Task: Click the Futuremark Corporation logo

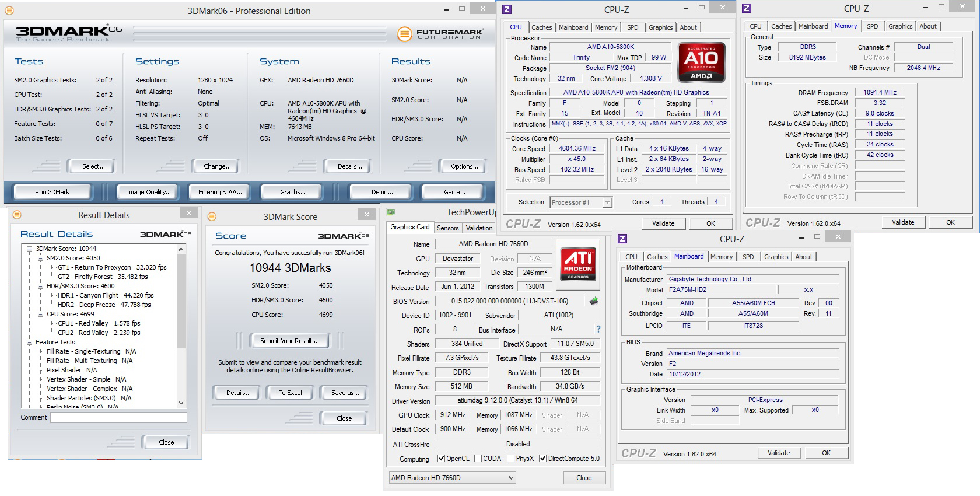Action: [440, 34]
